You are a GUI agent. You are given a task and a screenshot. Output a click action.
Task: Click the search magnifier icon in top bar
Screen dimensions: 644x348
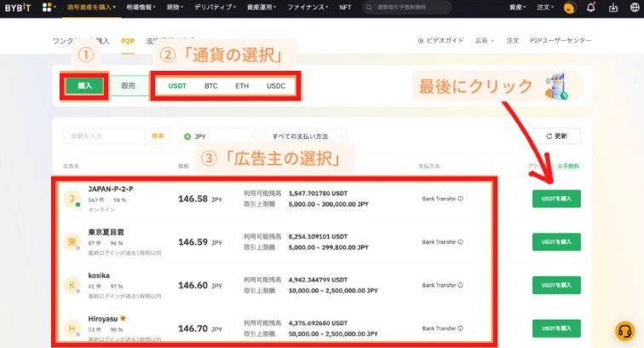pos(369,8)
